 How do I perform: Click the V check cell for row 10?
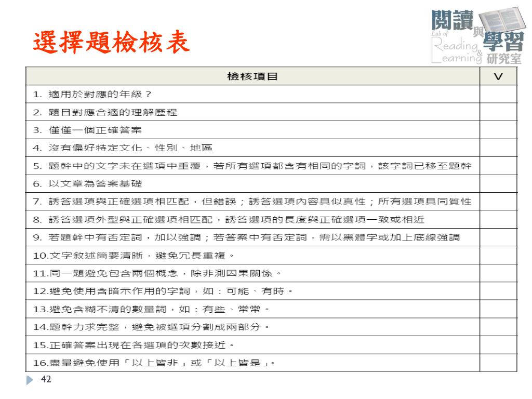(x=498, y=256)
